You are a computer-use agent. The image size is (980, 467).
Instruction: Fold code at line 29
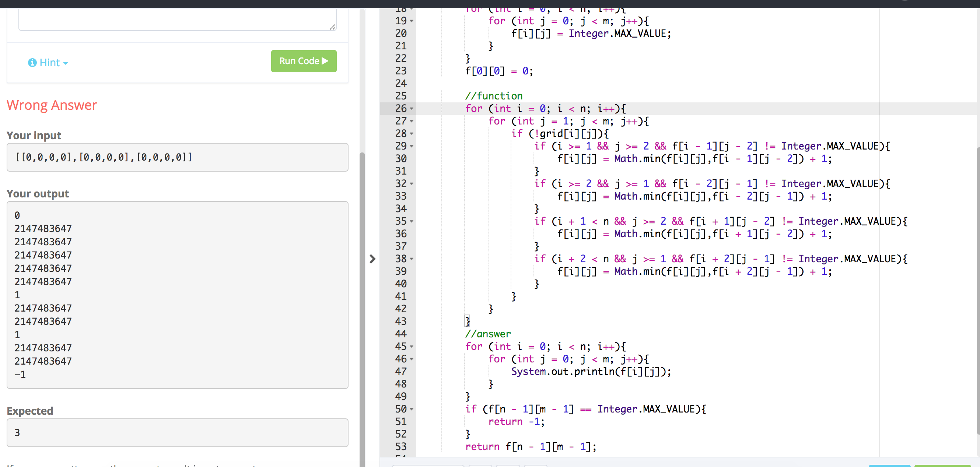point(412,147)
